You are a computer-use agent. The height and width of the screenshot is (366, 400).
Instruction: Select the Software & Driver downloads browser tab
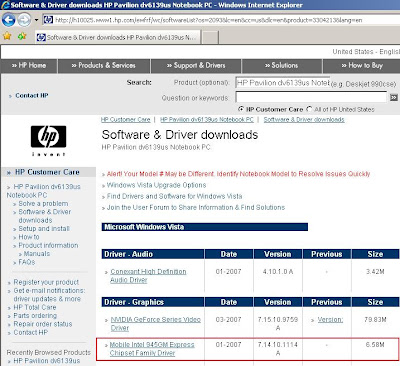(118, 37)
